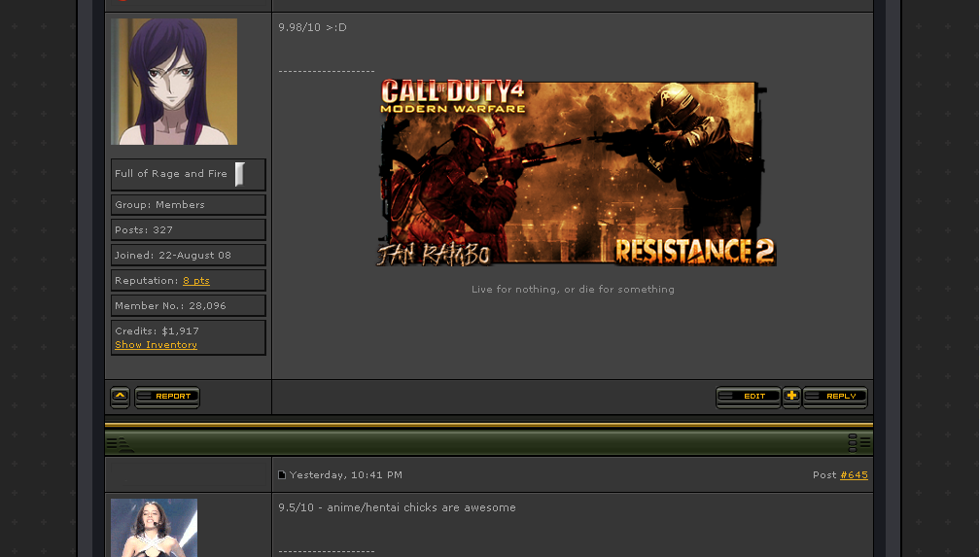
Task: Open the 8 pts reputation link
Action: click(196, 281)
